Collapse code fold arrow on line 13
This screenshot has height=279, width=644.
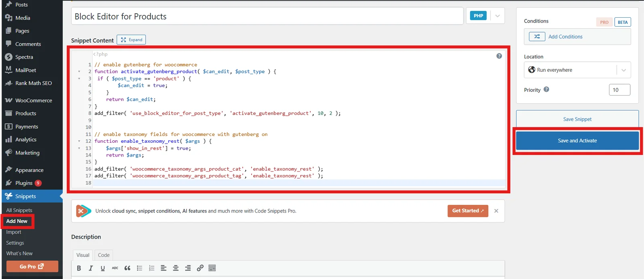79,148
